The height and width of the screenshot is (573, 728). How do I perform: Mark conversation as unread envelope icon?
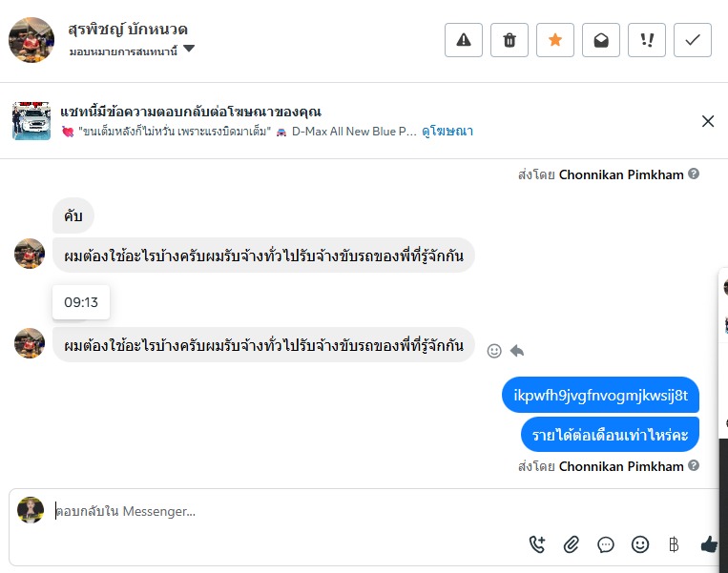[601, 40]
